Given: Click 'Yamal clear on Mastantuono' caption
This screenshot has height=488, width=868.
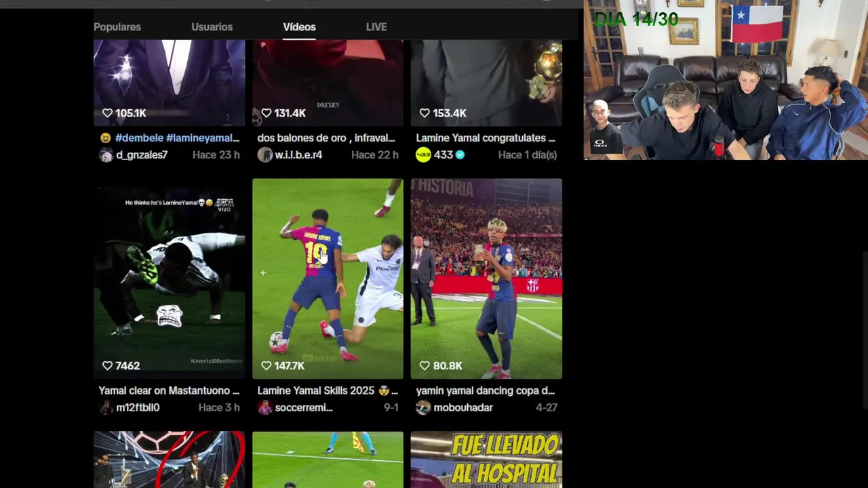Looking at the screenshot, I should pyautogui.click(x=169, y=390).
